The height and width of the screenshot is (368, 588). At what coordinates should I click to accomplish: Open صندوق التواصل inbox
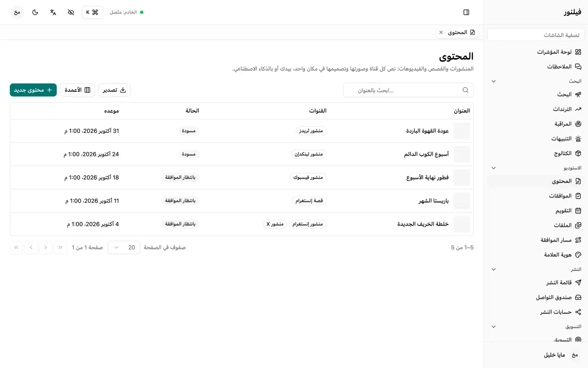(536, 297)
